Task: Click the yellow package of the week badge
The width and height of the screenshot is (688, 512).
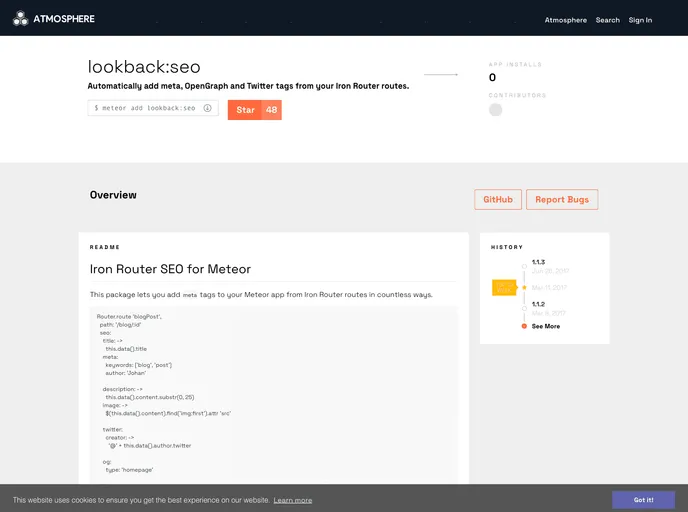Action: coord(504,287)
